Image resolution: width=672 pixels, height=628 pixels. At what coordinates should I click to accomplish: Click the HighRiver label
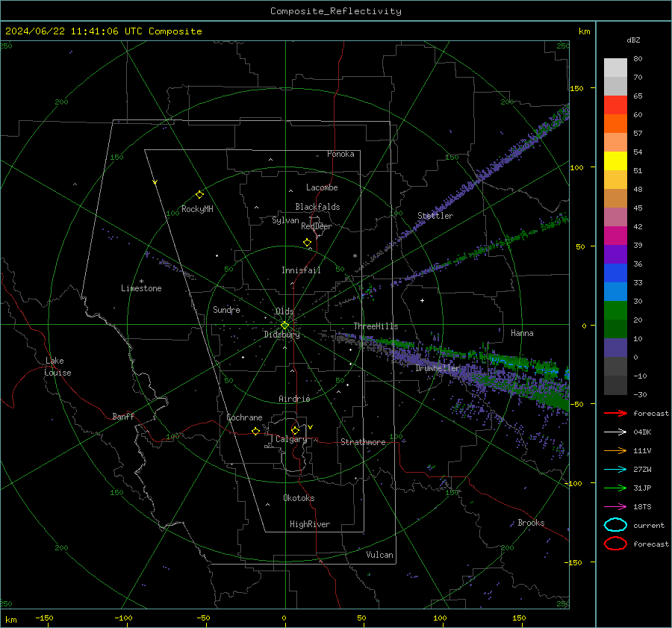point(310,524)
